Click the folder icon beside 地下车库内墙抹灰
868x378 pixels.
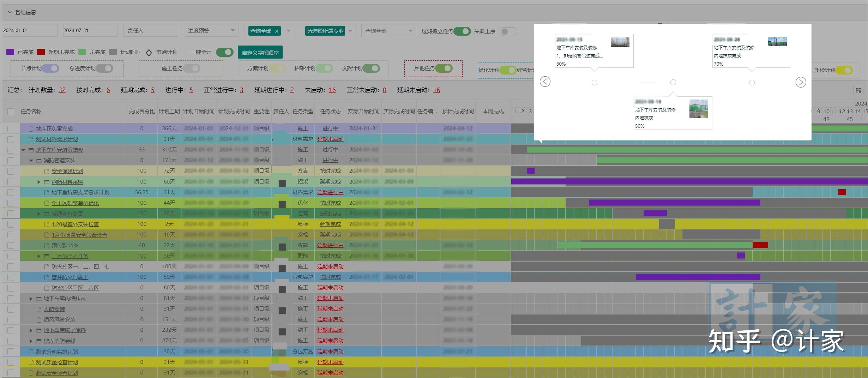tap(39, 299)
